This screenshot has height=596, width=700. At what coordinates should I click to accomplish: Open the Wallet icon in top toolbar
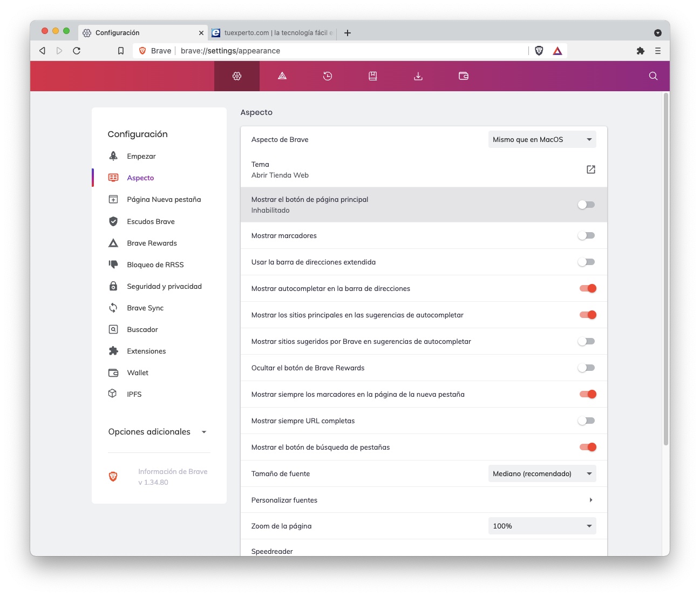[464, 76]
